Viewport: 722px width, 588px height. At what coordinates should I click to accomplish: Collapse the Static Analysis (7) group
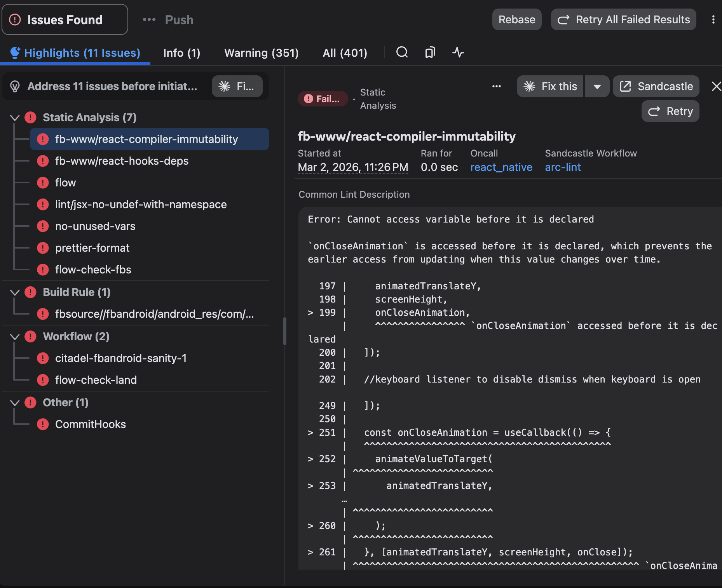[15, 117]
